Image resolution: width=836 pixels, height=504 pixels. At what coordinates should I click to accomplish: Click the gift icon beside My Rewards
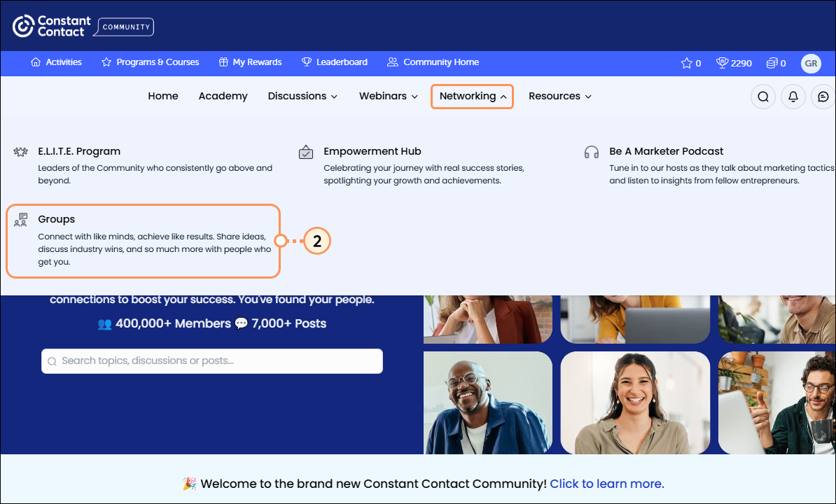[223, 62]
